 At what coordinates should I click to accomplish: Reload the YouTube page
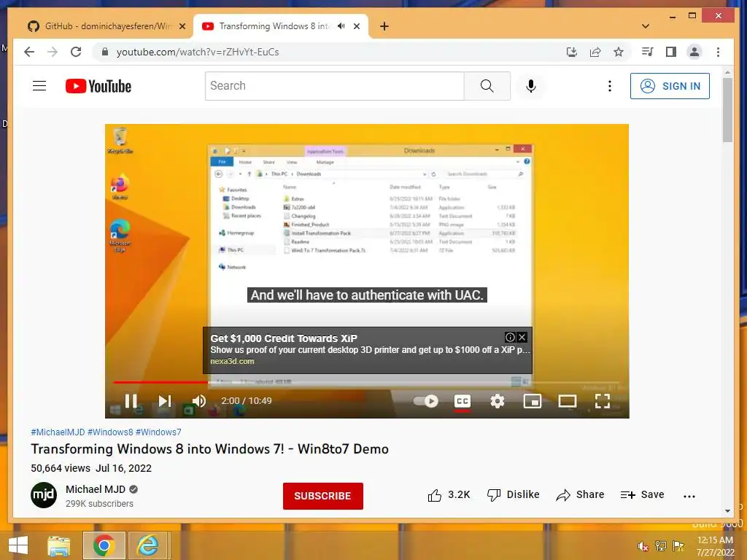coord(76,52)
